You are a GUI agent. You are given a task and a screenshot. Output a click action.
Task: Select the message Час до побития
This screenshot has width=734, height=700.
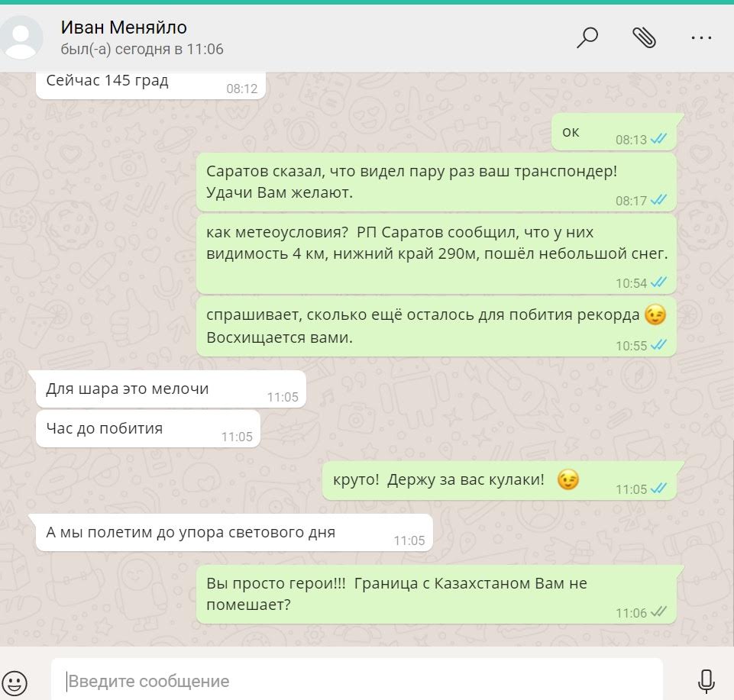(x=148, y=429)
